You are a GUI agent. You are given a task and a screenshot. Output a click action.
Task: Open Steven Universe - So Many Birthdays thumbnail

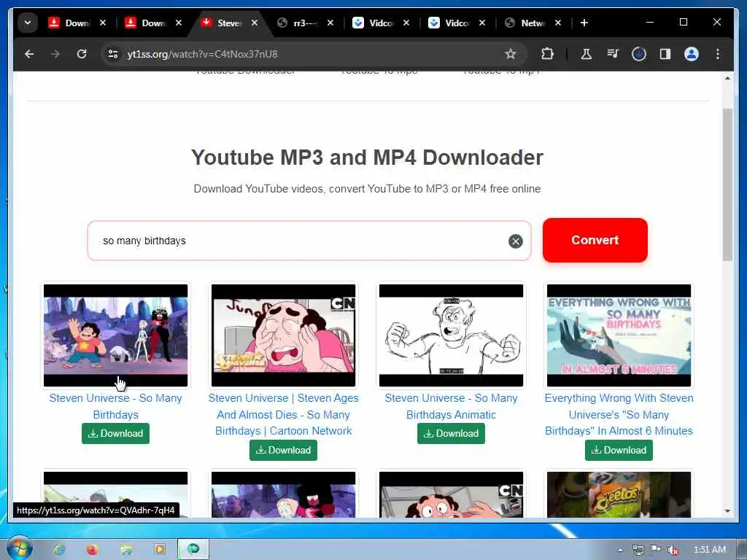coord(116,335)
